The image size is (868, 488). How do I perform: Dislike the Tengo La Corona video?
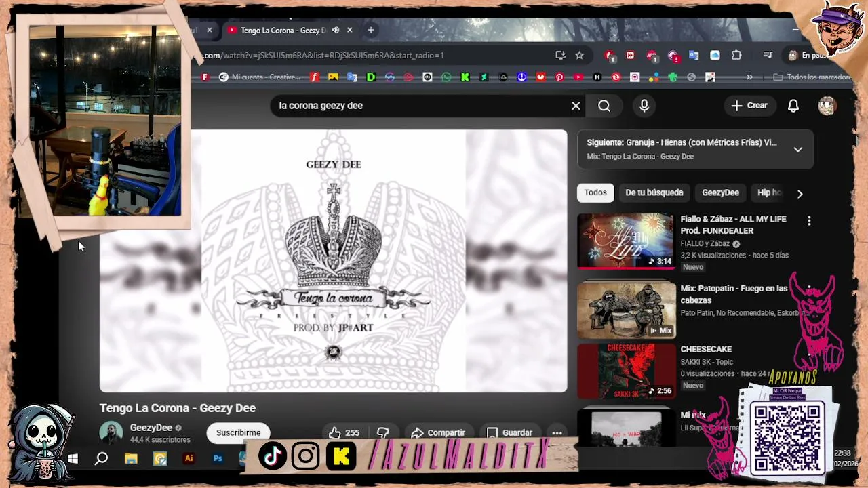coord(383,432)
